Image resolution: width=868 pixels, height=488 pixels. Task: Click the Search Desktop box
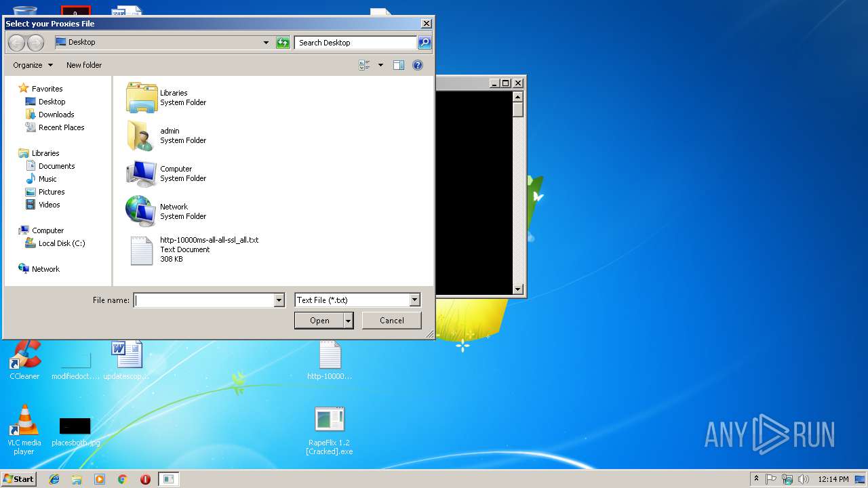(x=356, y=43)
